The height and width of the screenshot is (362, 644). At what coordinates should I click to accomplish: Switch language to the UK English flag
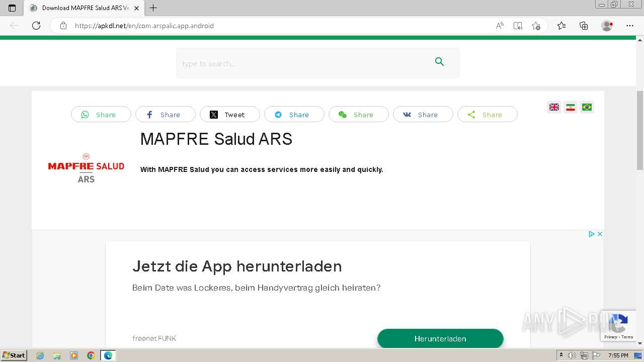tap(554, 107)
